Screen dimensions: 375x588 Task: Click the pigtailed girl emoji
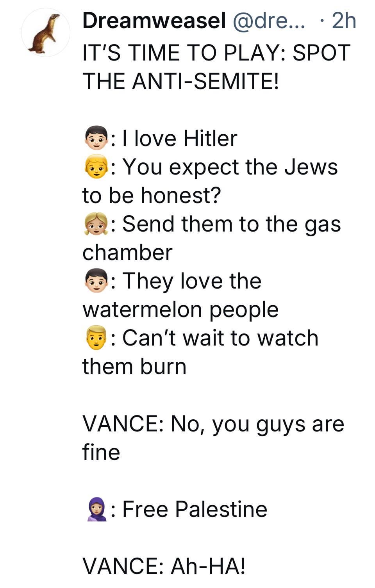click(x=96, y=224)
